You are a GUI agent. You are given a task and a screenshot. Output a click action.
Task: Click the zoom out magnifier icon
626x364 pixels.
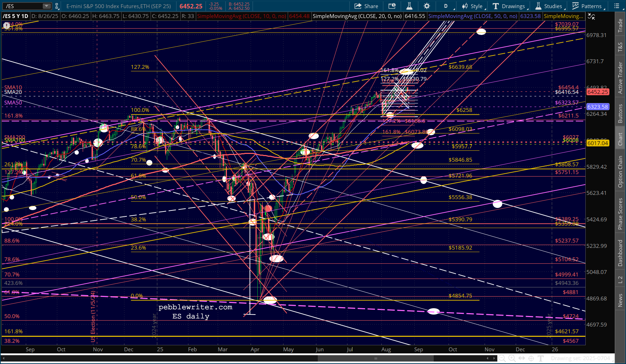pyautogui.click(x=502, y=358)
